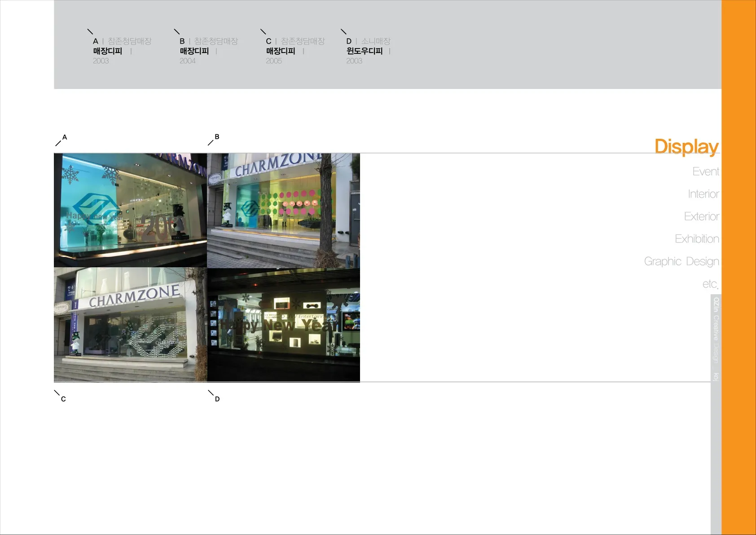Select '매장디피' under caption B
This screenshot has width=756, height=535.
coord(194,51)
